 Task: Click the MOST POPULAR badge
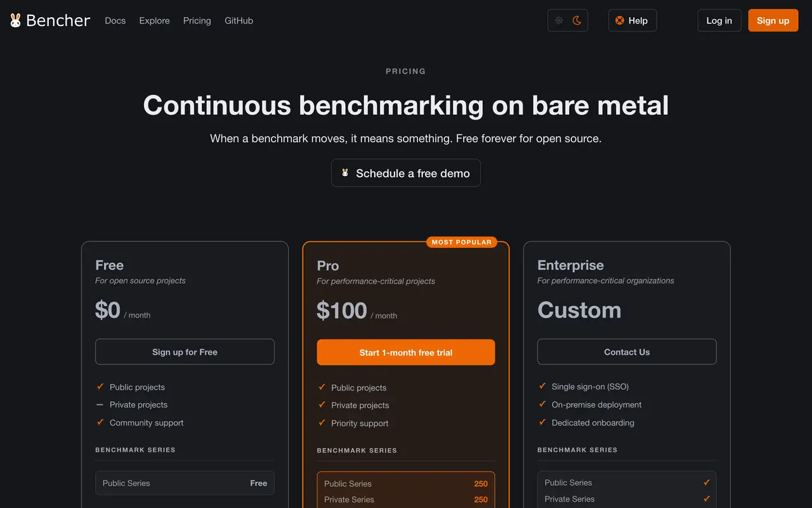point(462,242)
